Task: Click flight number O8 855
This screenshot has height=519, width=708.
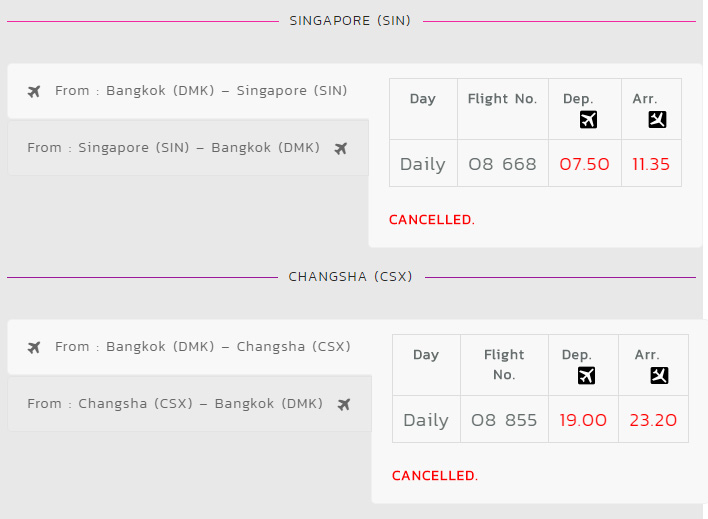Action: coord(504,420)
